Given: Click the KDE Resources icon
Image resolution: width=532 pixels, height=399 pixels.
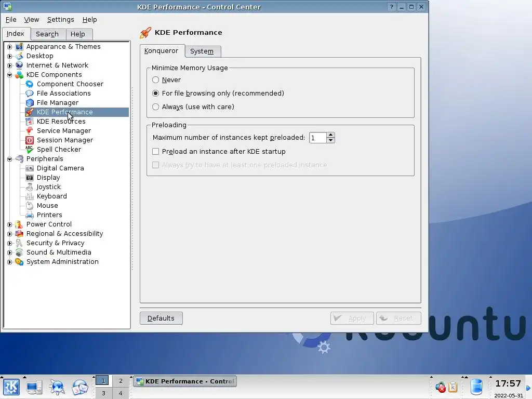Looking at the screenshot, I should click(x=30, y=122).
